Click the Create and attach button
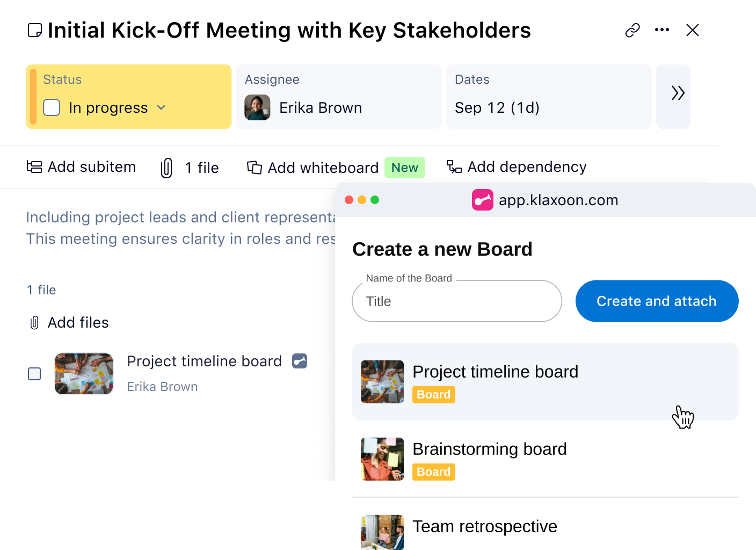 656,301
